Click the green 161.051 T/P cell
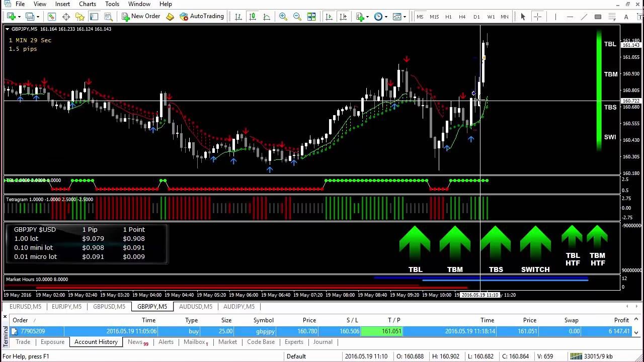The width and height of the screenshot is (644, 362). point(381,331)
